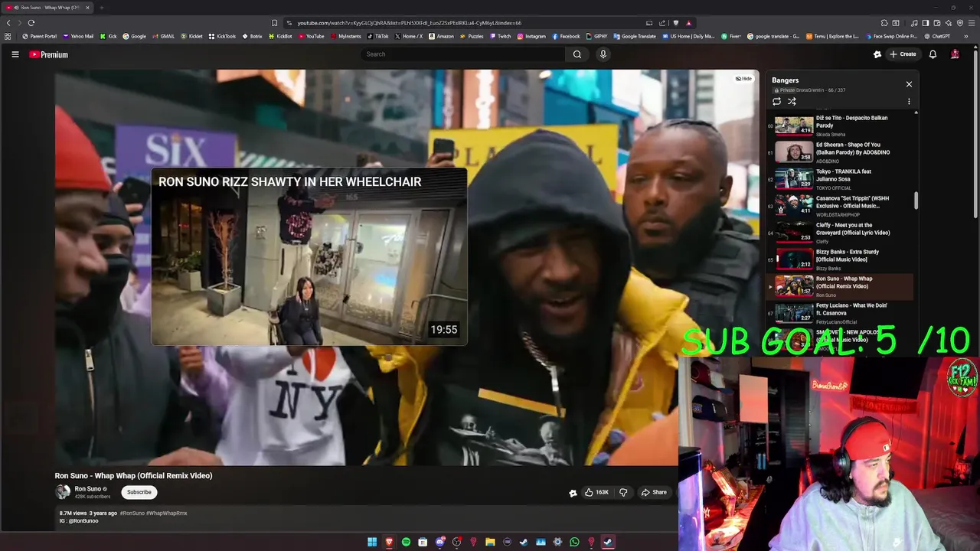Dislike the video
The height and width of the screenshot is (551, 980).
coord(623,492)
